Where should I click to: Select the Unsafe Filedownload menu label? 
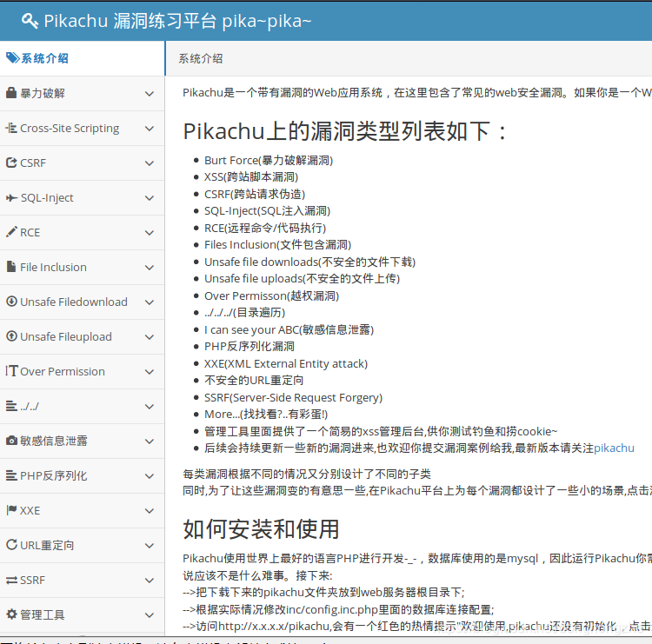coord(74,302)
